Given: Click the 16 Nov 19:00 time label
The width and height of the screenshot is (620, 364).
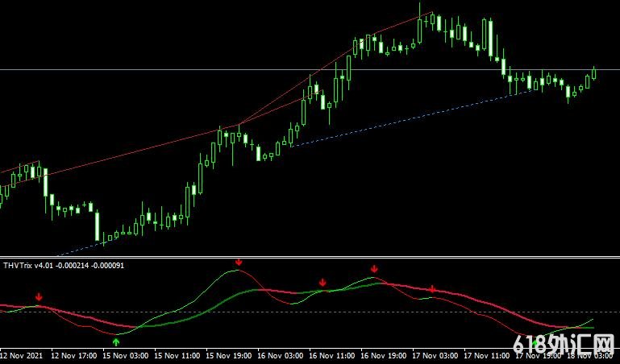Looking at the screenshot, I should click(384, 356).
